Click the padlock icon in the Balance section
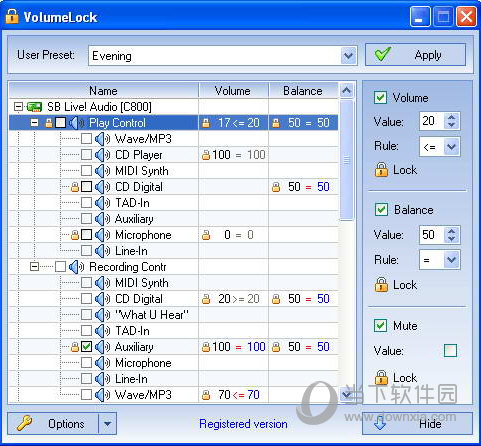 pos(381,284)
